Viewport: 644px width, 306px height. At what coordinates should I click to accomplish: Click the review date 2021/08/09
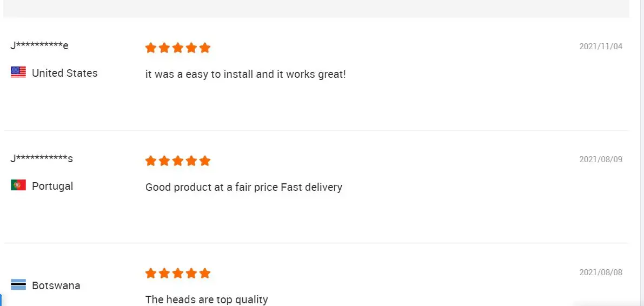pyautogui.click(x=601, y=159)
